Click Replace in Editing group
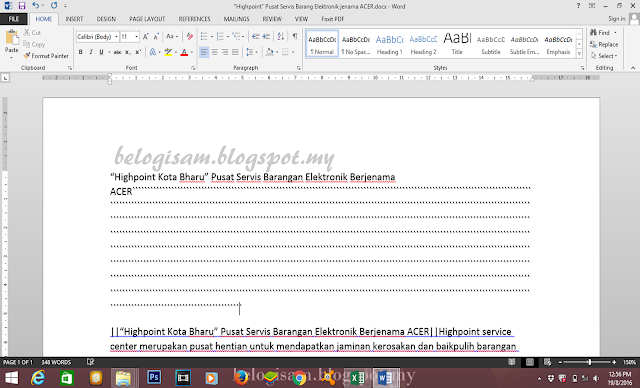The image size is (640, 388). click(604, 44)
